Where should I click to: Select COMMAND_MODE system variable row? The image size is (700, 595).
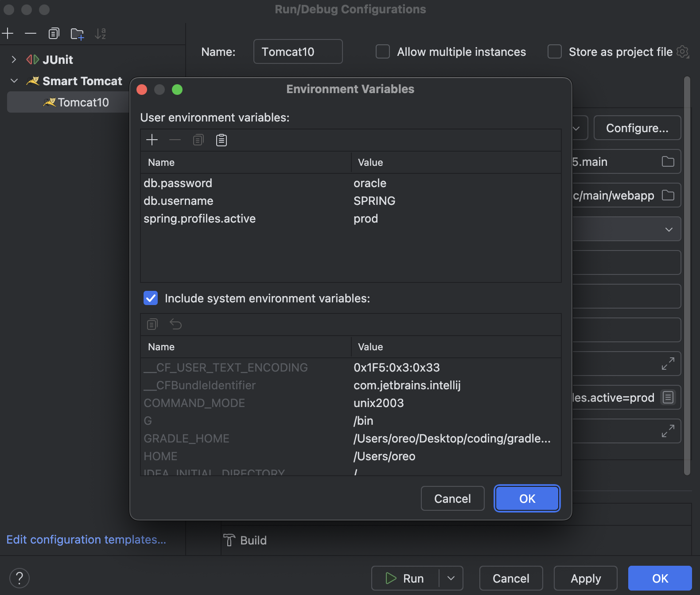pyautogui.click(x=351, y=403)
